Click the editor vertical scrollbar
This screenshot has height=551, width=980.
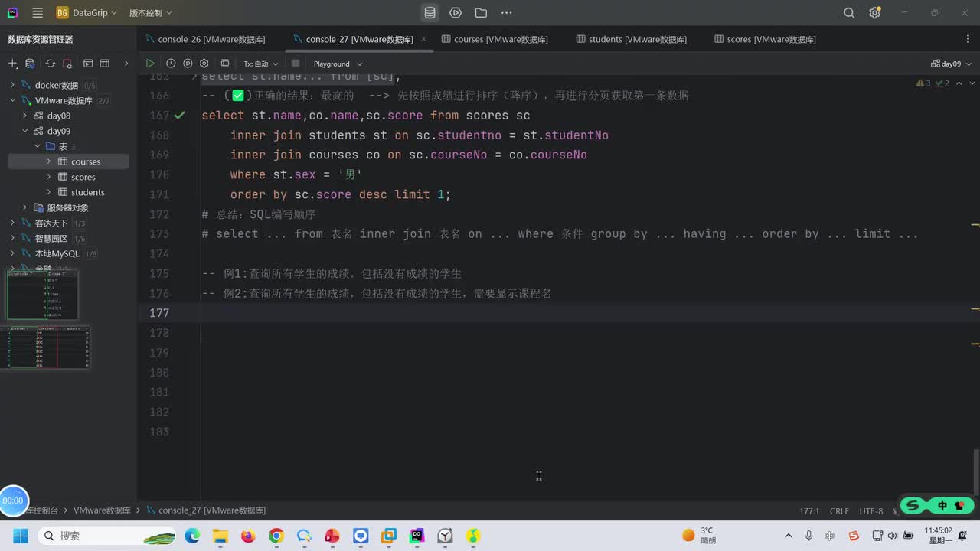coord(975,471)
